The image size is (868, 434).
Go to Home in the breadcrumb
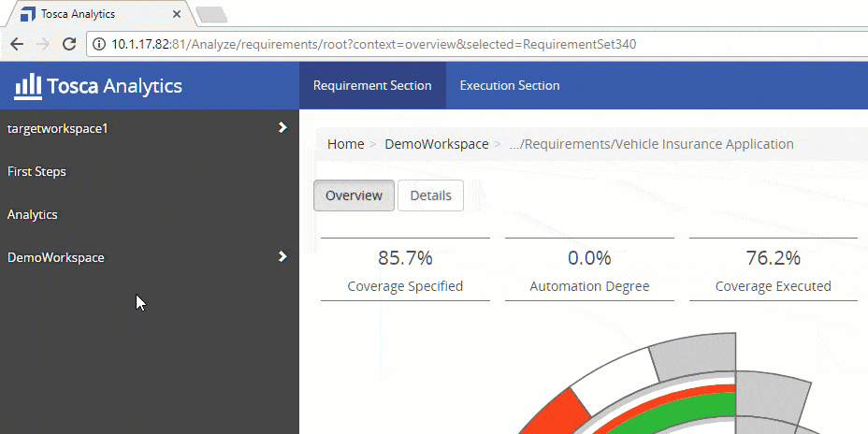[x=345, y=144]
